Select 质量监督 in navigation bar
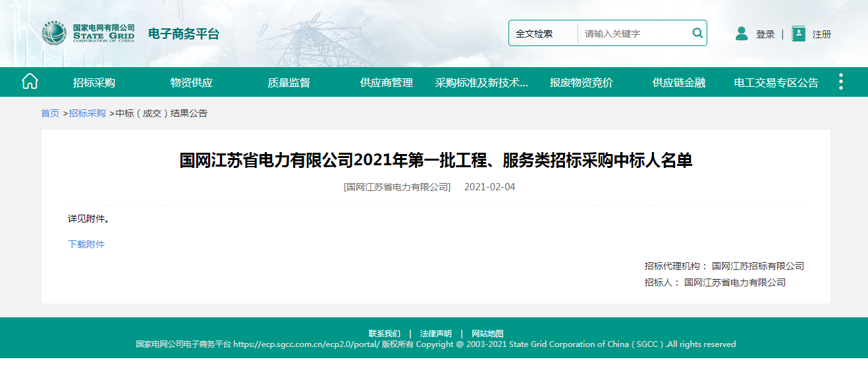 288,83
